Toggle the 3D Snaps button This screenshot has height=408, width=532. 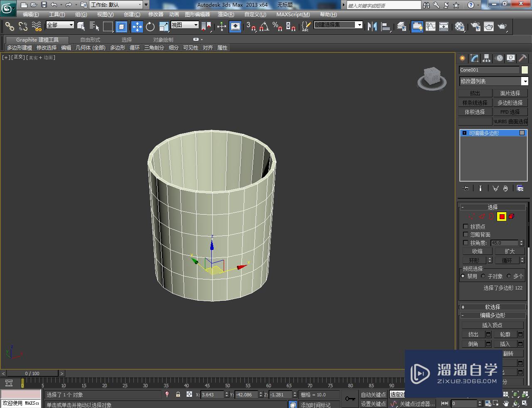[x=251, y=27]
